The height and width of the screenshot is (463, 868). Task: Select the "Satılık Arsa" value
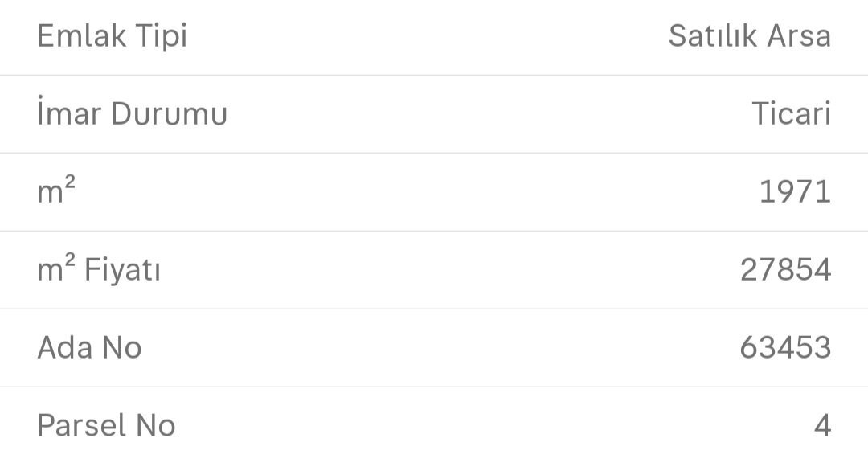tap(749, 37)
